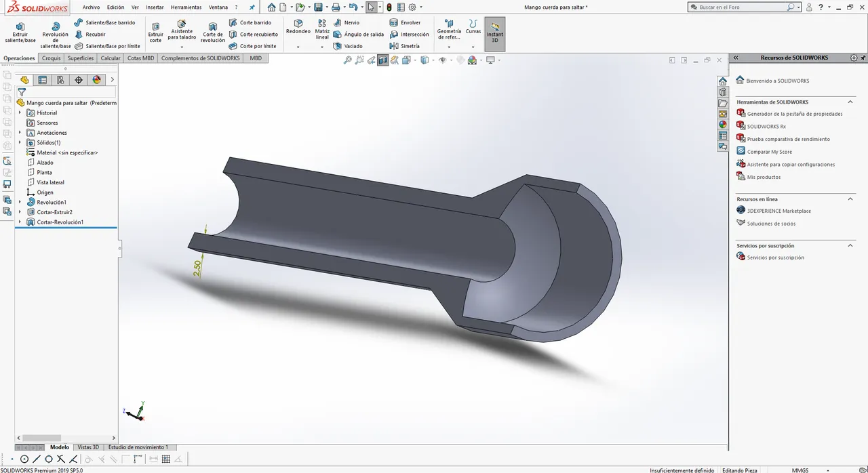Pin the menu bar with pushpin
868x473 pixels.
(253, 7)
